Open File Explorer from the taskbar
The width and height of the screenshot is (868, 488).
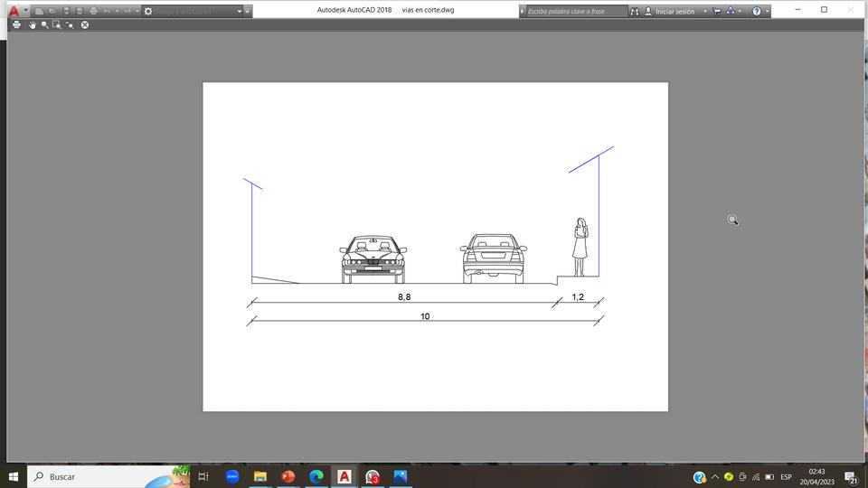260,476
